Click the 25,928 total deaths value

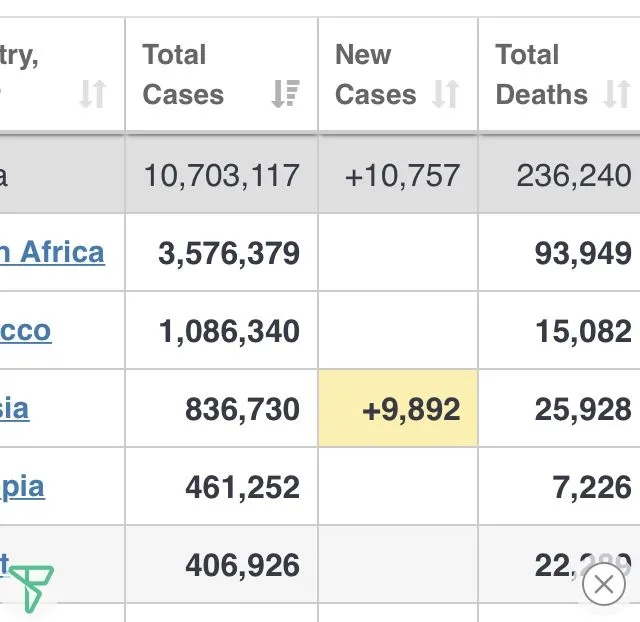pos(583,409)
